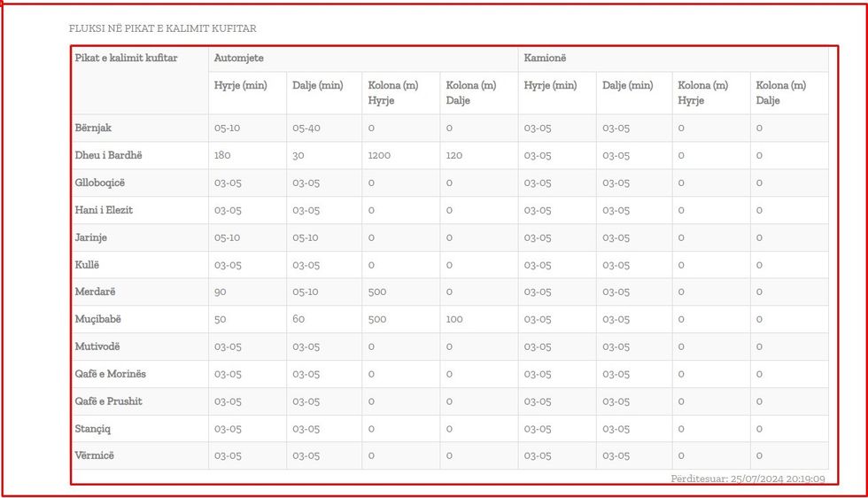Click Dheu i Bardhë entry value 180
The image size is (868, 498).
coord(223,155)
